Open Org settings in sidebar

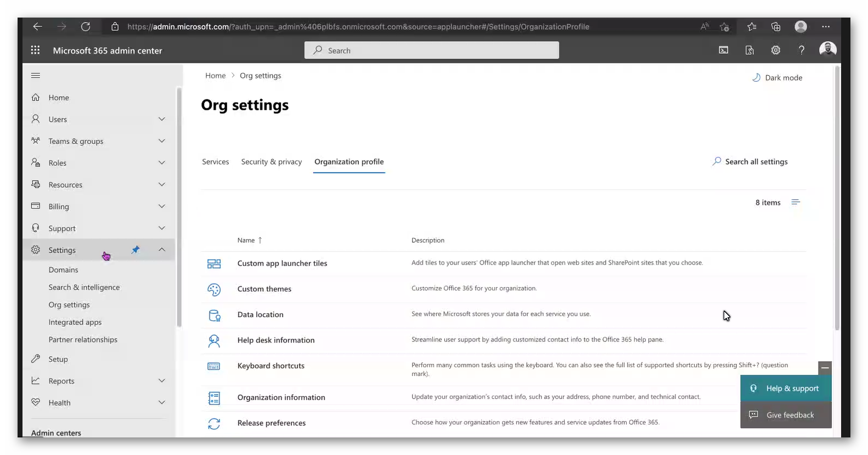pyautogui.click(x=69, y=305)
